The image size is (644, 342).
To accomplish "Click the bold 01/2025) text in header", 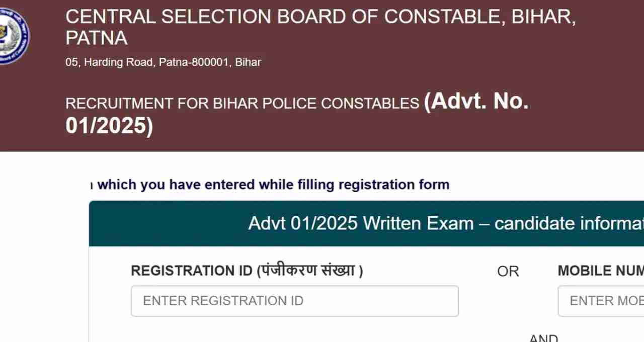I will point(109,125).
